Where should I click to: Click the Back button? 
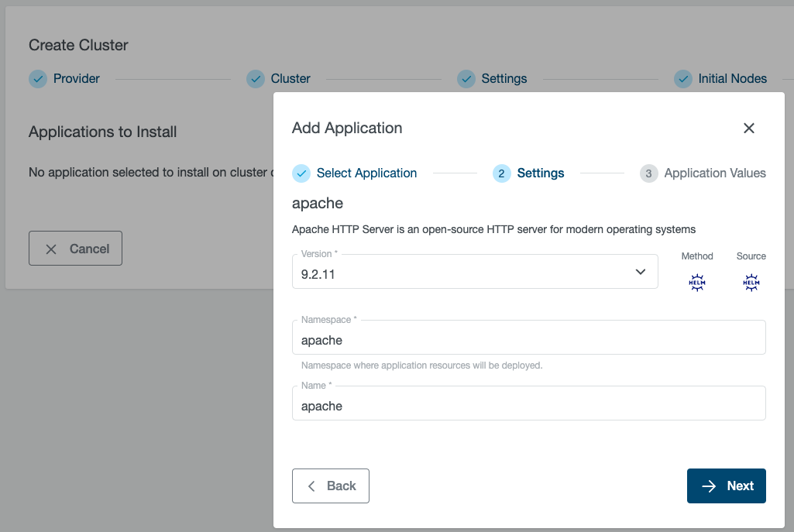click(x=331, y=486)
